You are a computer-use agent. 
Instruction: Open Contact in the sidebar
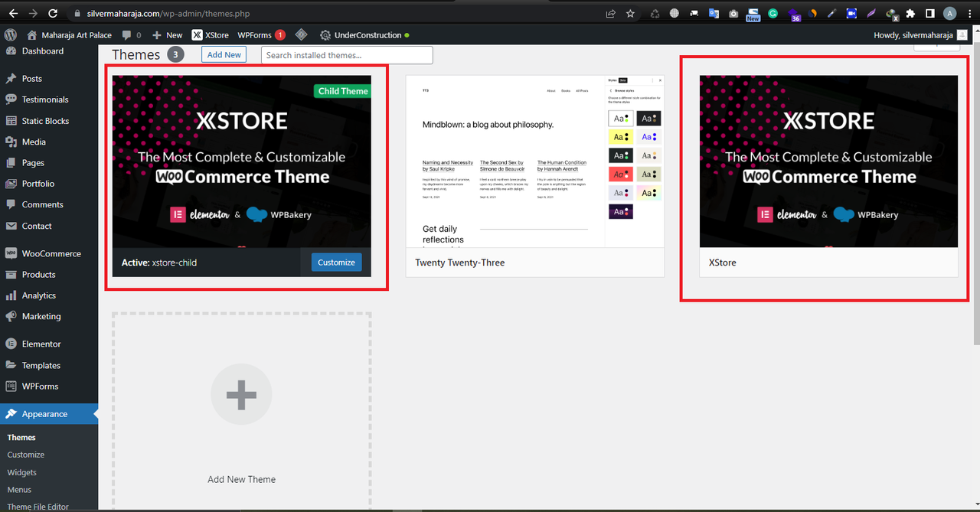point(37,226)
